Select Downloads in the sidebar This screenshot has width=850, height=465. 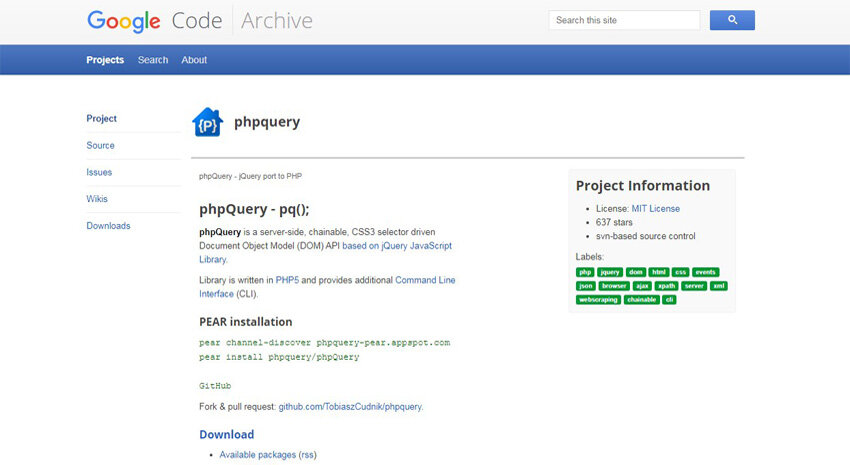(x=108, y=226)
